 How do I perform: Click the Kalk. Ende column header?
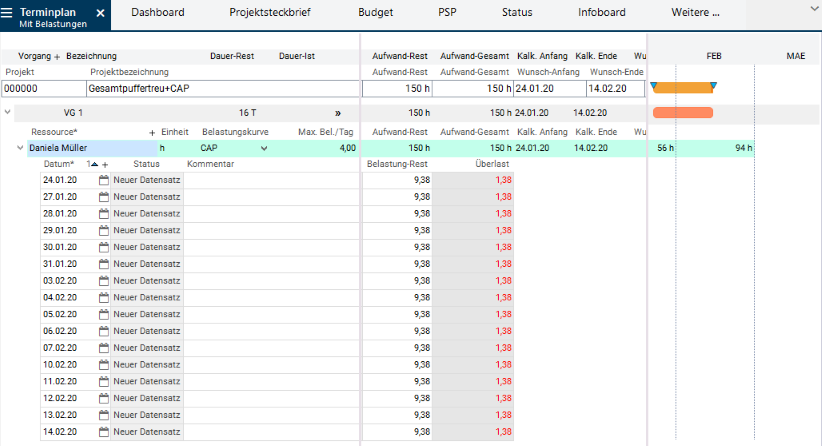[596, 56]
